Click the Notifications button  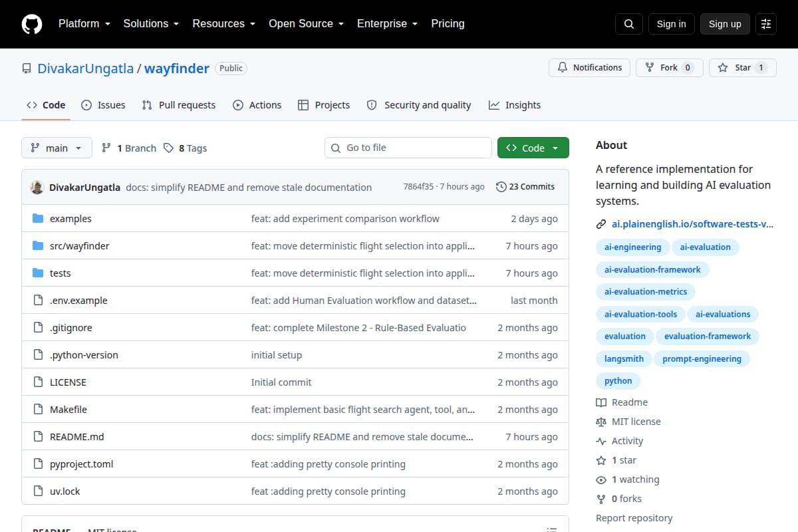(x=589, y=68)
